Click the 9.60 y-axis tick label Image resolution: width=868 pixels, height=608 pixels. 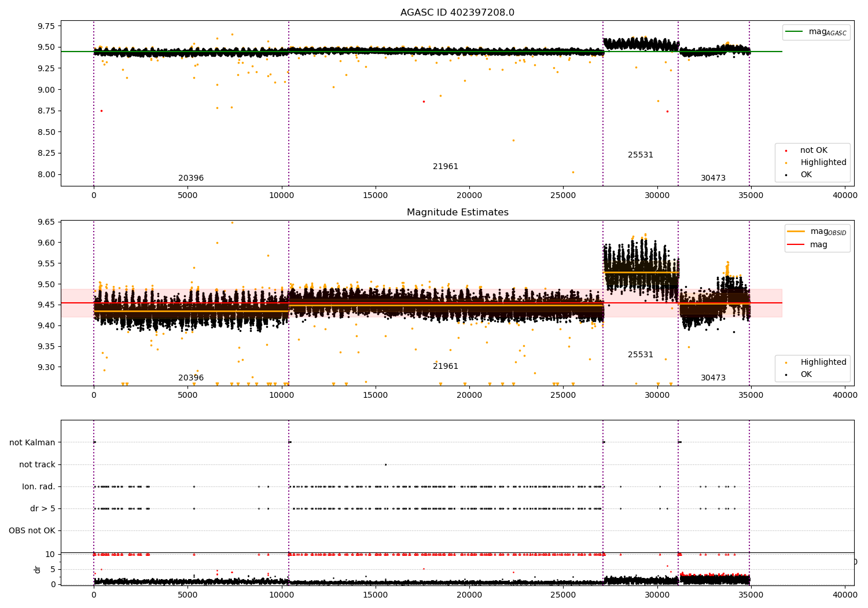coord(46,243)
